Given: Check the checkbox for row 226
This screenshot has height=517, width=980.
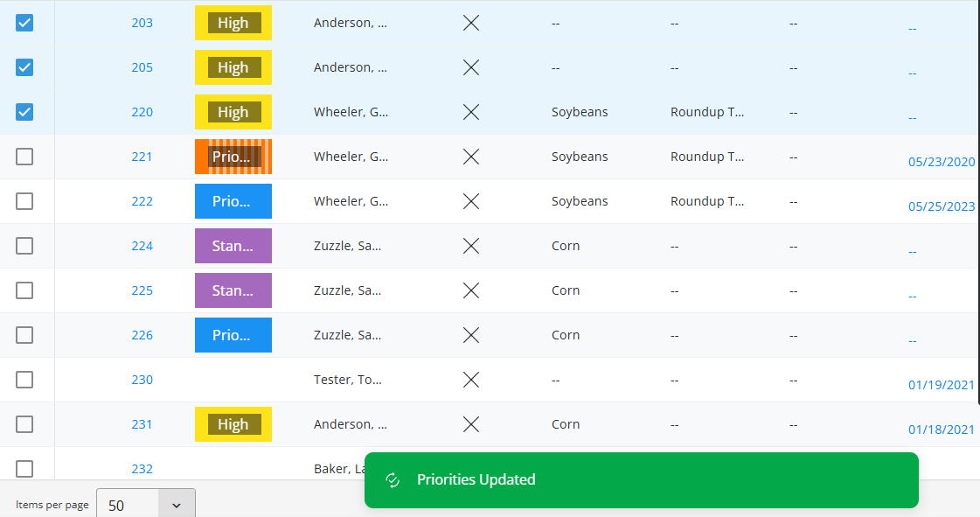Looking at the screenshot, I should [24, 336].
